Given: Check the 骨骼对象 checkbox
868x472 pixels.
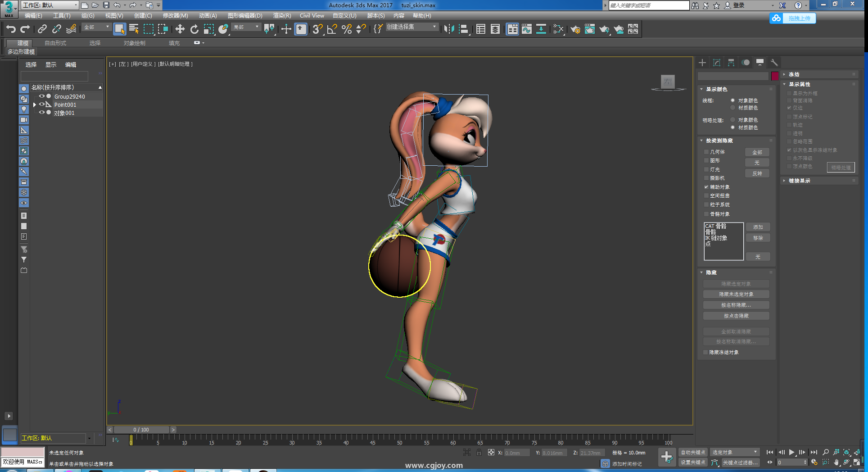Looking at the screenshot, I should 706,214.
